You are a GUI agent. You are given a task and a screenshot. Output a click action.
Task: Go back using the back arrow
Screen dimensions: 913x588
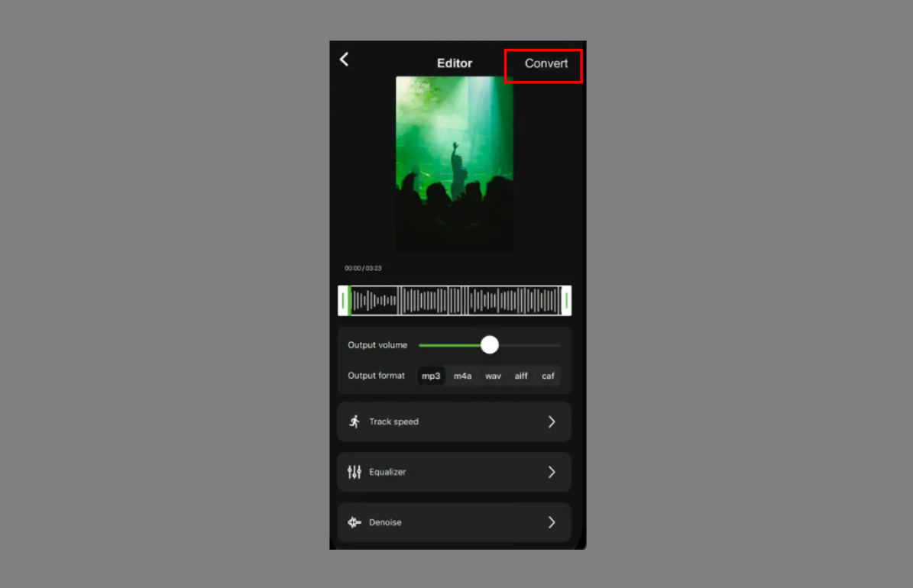click(344, 60)
